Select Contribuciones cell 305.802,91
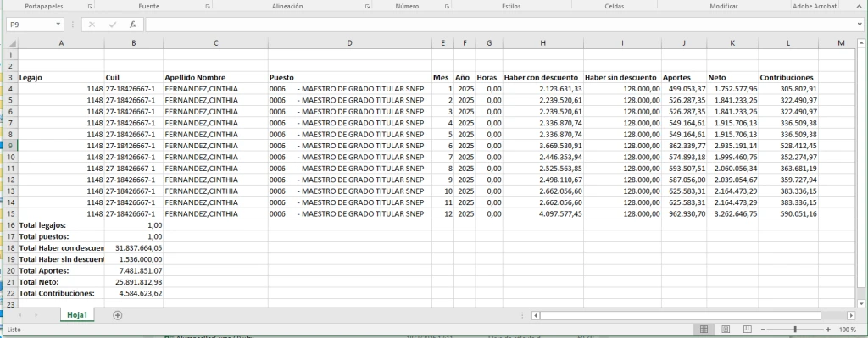868x338 pixels. [788, 89]
